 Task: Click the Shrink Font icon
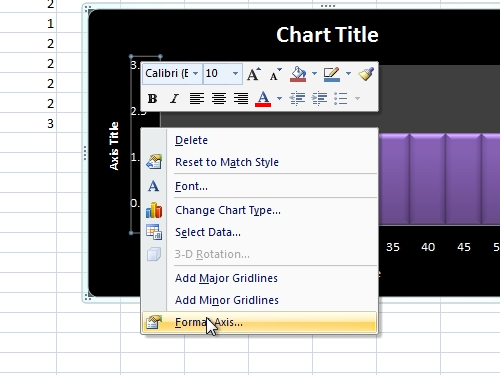(x=275, y=74)
